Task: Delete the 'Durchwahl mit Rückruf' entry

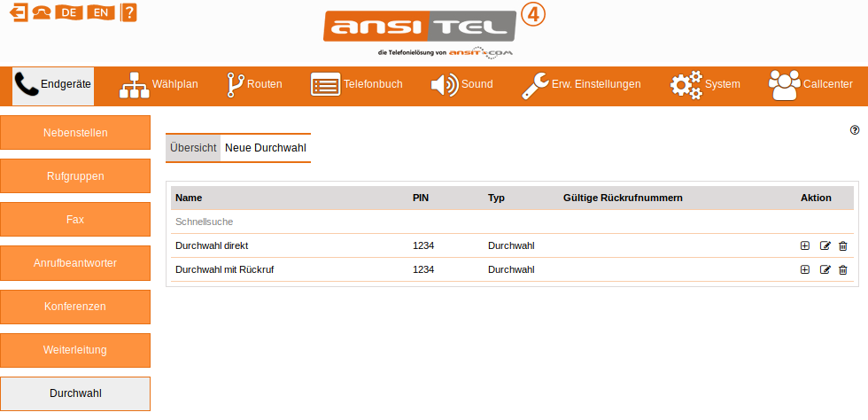Action: coord(843,269)
